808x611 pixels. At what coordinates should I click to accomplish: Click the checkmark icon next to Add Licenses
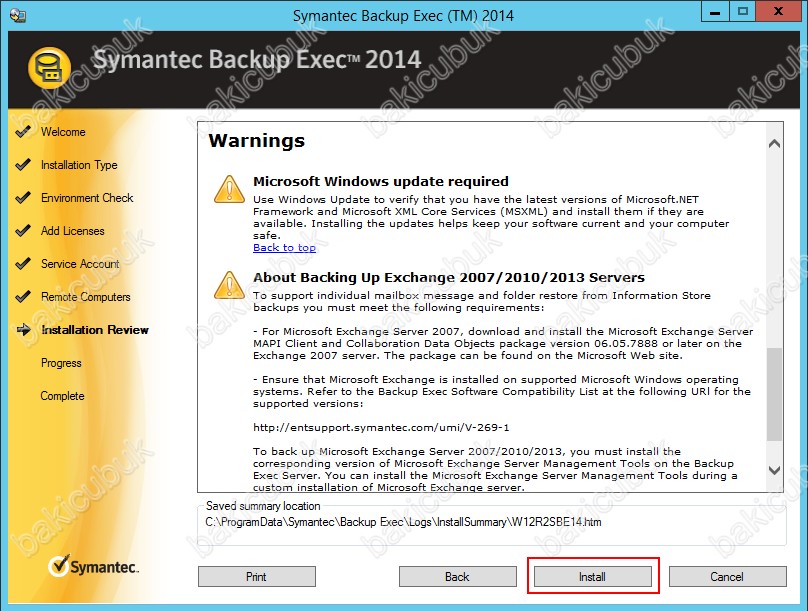23,231
